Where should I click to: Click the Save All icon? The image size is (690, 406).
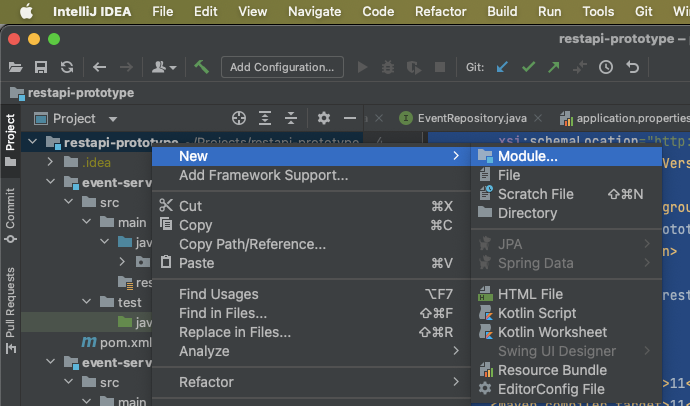click(41, 67)
